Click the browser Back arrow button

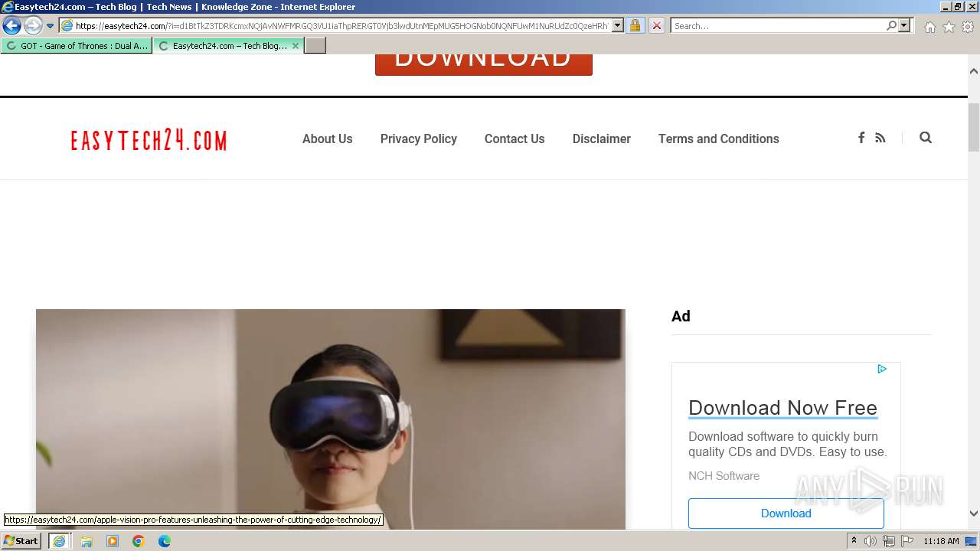[x=11, y=26]
